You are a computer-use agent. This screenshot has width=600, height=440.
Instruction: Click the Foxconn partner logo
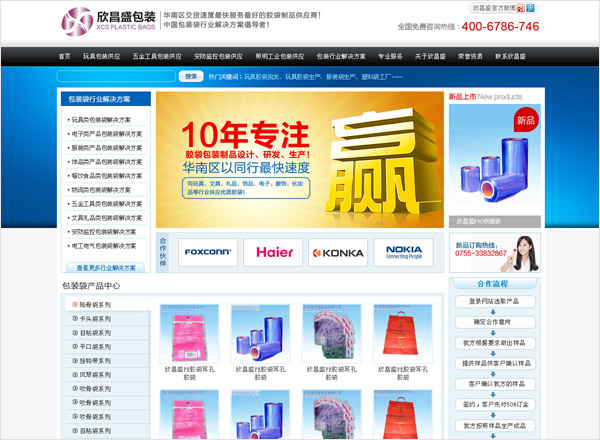pyautogui.click(x=208, y=253)
